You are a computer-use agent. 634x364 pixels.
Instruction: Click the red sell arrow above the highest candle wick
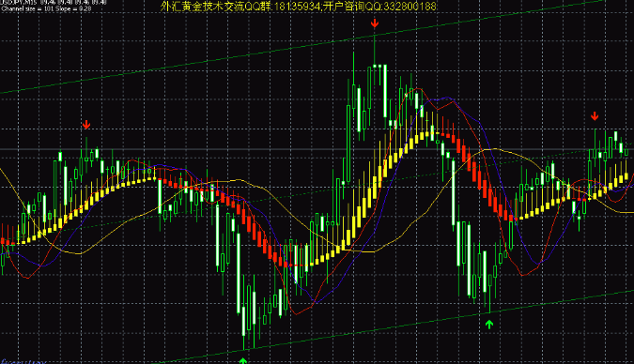[375, 23]
